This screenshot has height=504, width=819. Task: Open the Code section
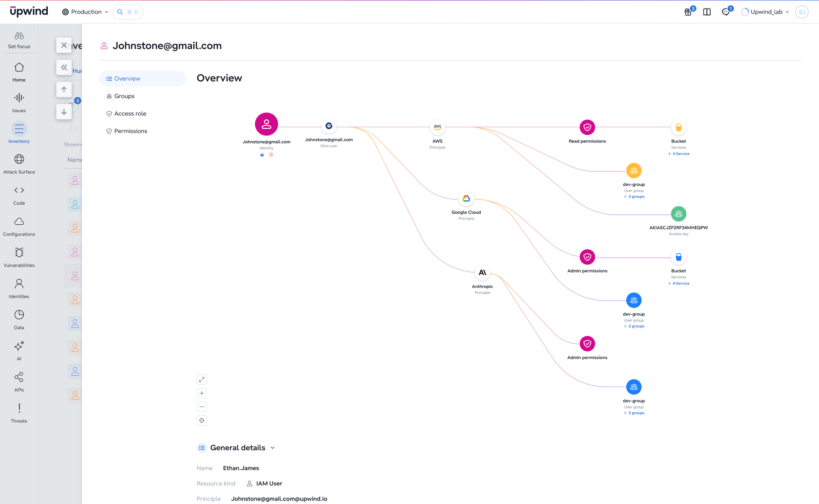click(19, 195)
